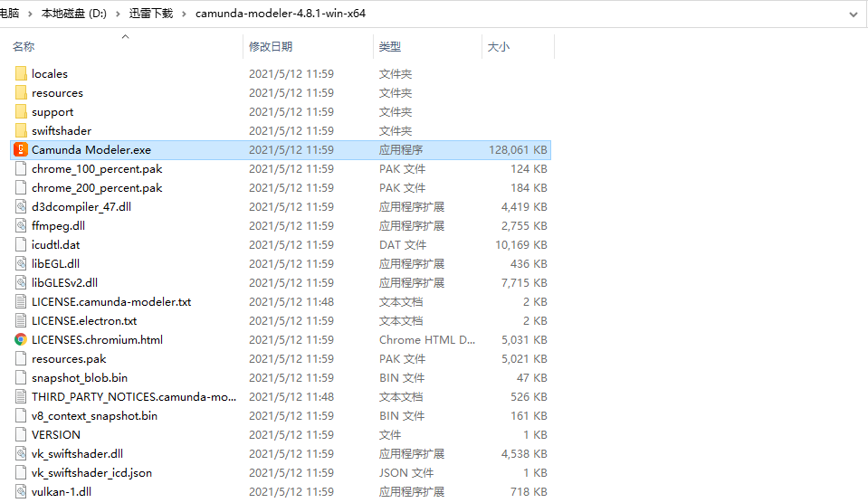Select the locales folder name
The height and width of the screenshot is (503, 868).
(50, 73)
